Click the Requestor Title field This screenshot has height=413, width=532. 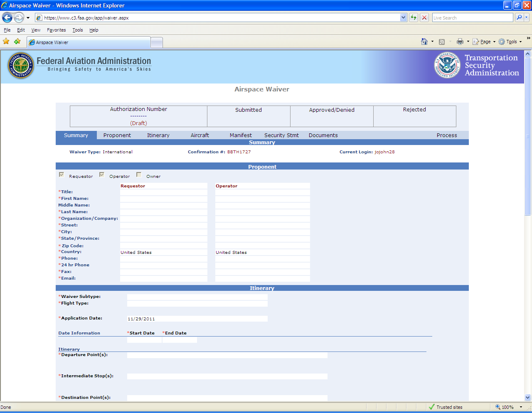click(x=164, y=192)
